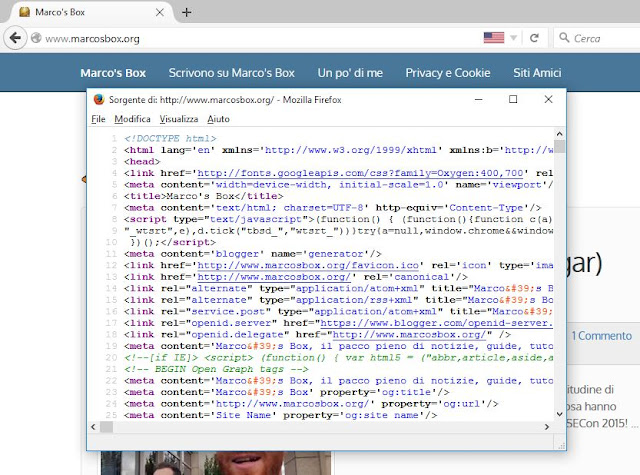
Task: Open Scrivono su Marco's Box page
Action: pyautogui.click(x=231, y=73)
